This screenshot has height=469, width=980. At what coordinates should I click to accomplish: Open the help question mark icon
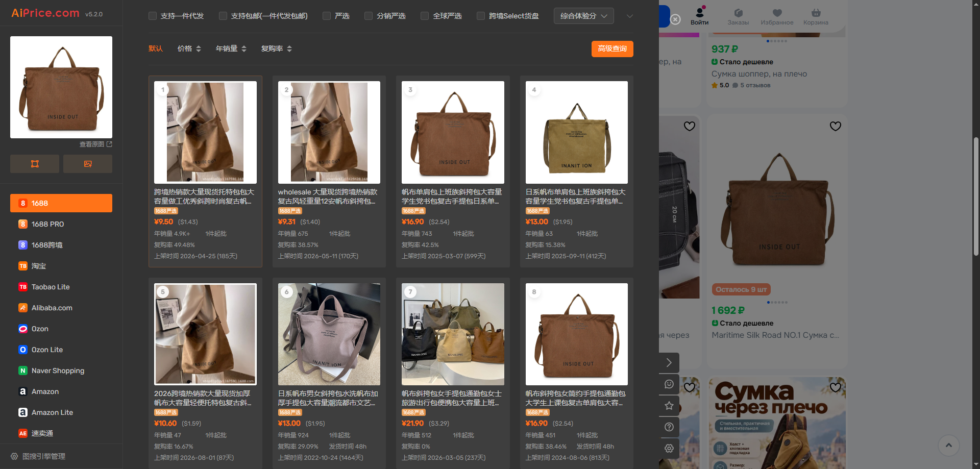pos(669,427)
